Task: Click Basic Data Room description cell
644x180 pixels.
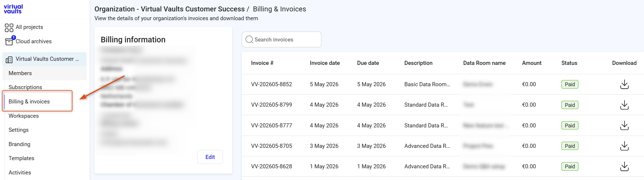Action: pos(427,84)
